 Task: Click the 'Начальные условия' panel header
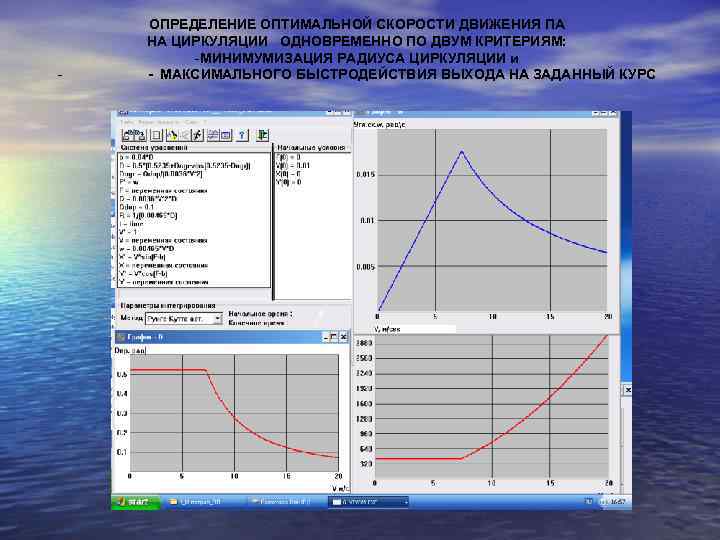(x=311, y=147)
